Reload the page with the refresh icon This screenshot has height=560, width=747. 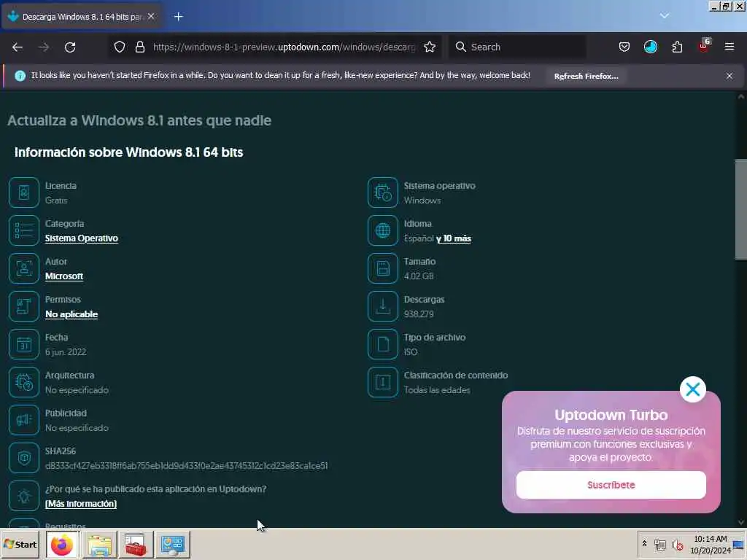pos(70,47)
